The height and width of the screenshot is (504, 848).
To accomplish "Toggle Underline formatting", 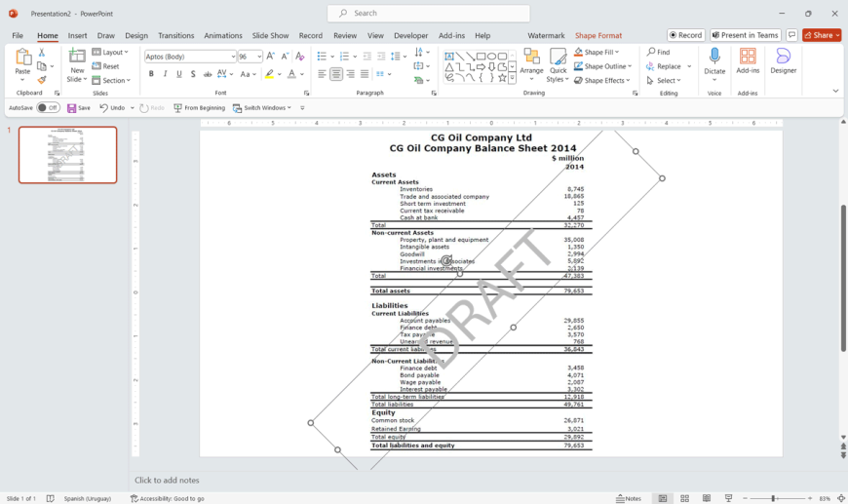I will (x=179, y=74).
